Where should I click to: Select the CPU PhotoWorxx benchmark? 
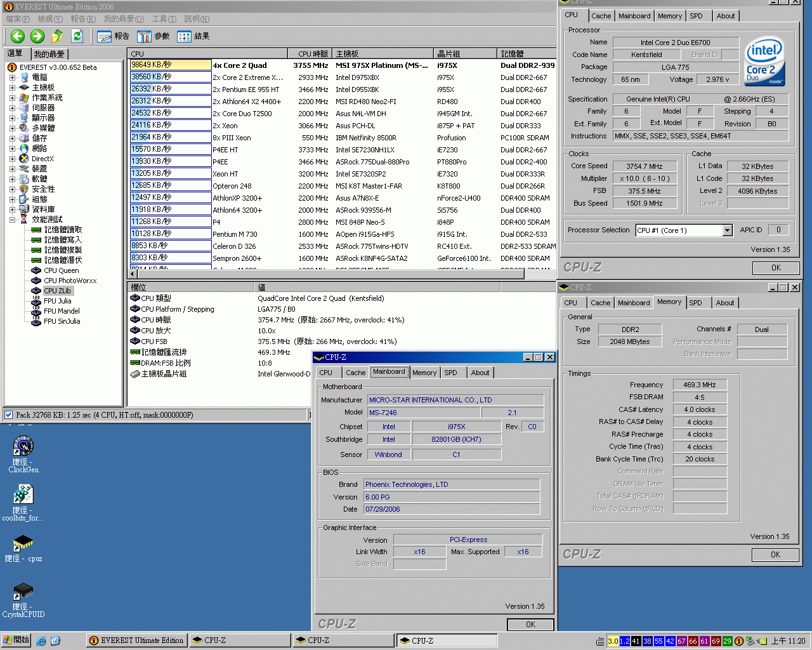(x=70, y=281)
